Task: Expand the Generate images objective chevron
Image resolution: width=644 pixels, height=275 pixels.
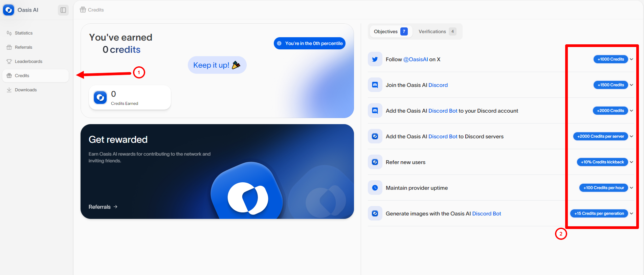Action: [x=631, y=213]
